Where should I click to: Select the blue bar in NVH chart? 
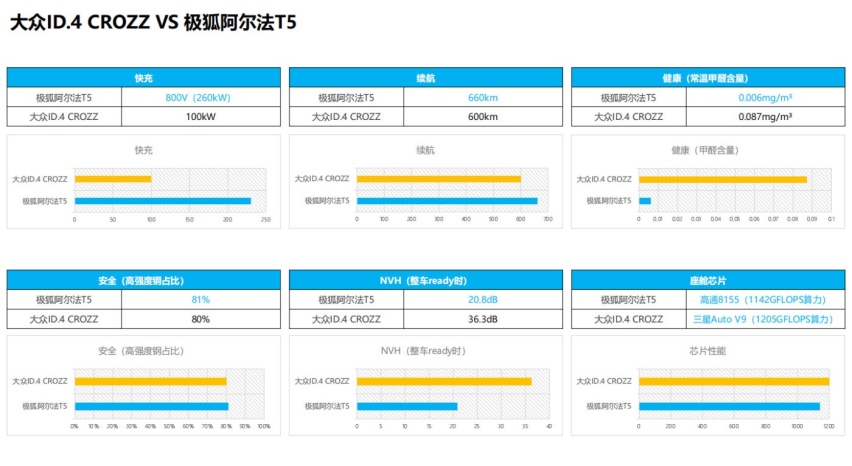coord(407,406)
